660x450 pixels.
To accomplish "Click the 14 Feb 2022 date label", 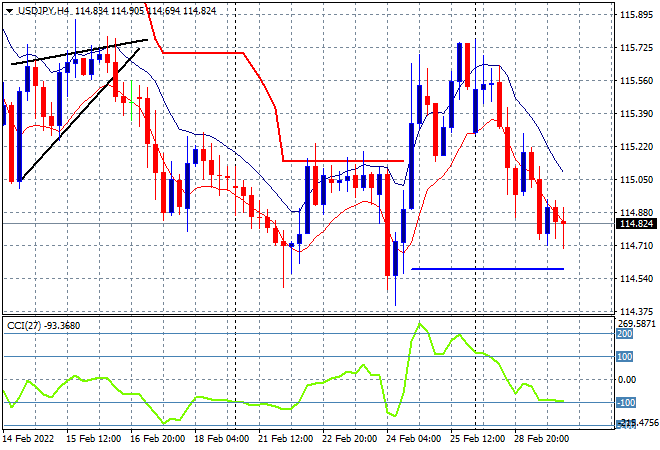I will tap(28, 439).
